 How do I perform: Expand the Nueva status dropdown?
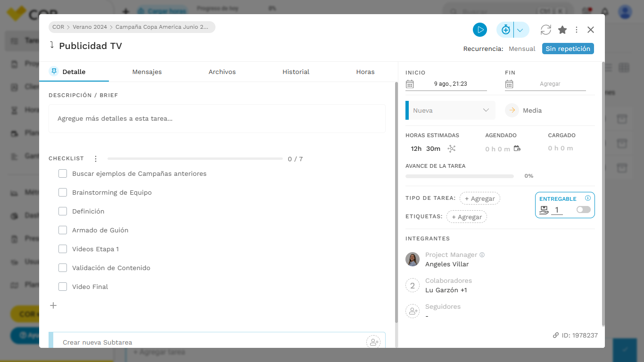[450, 110]
